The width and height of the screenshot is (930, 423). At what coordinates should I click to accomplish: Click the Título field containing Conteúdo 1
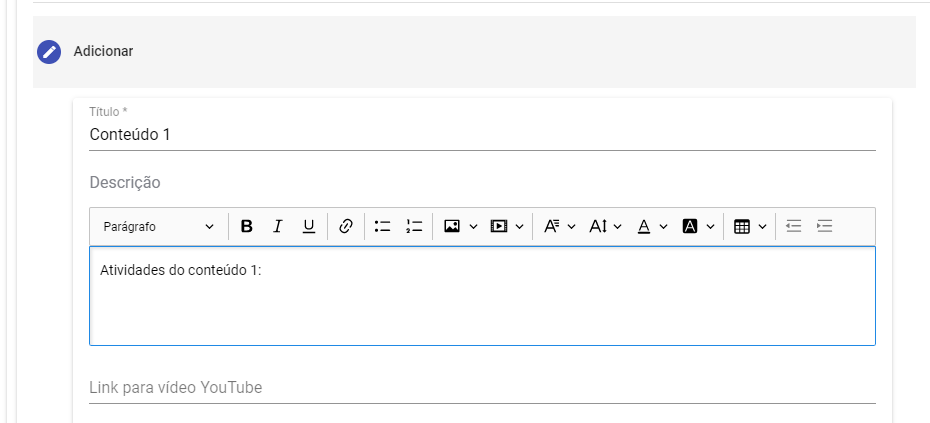(482, 135)
